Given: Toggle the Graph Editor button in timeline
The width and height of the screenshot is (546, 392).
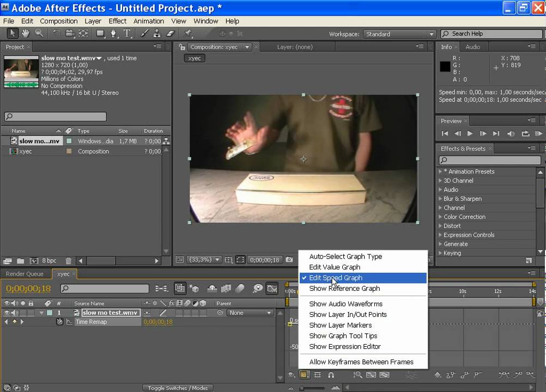Looking at the screenshot, I should pos(272,289).
